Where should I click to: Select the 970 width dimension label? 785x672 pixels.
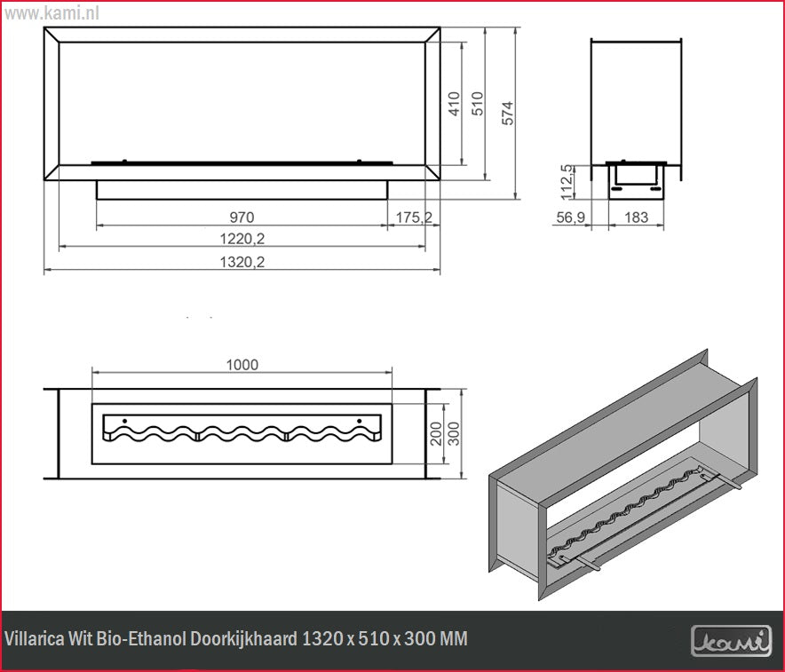(x=242, y=217)
